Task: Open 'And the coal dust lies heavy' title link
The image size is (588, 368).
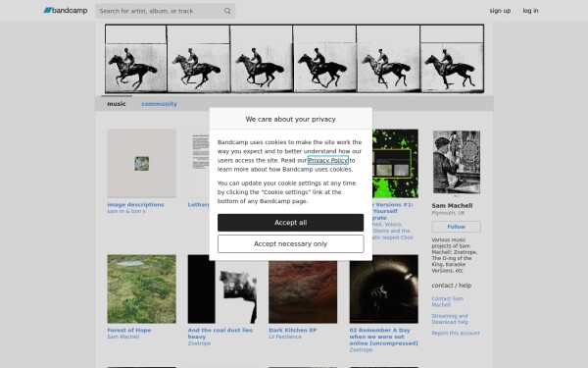Action: [x=220, y=334]
